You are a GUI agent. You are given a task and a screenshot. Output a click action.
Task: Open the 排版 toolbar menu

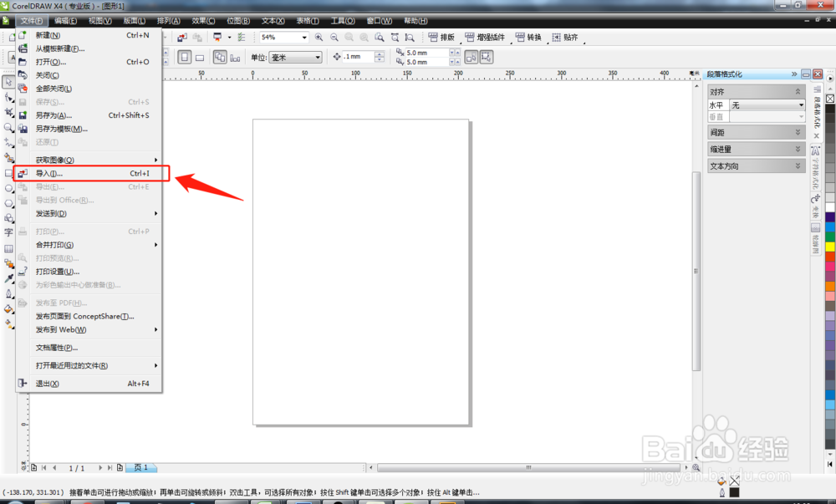(441, 38)
